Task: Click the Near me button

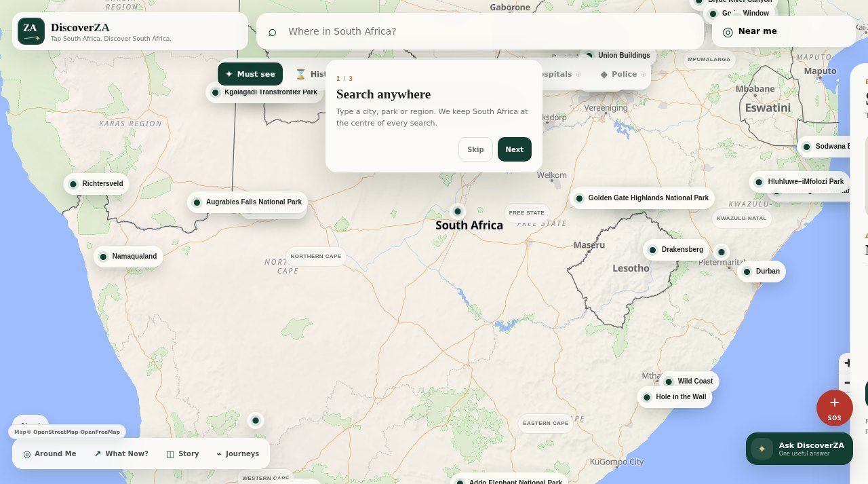Action: 784,31
